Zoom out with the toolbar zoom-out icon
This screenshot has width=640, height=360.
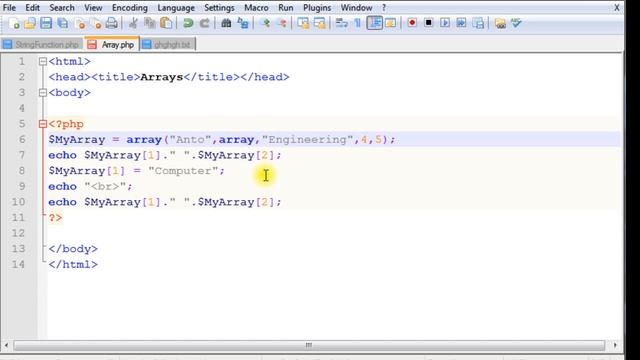pos(282,23)
